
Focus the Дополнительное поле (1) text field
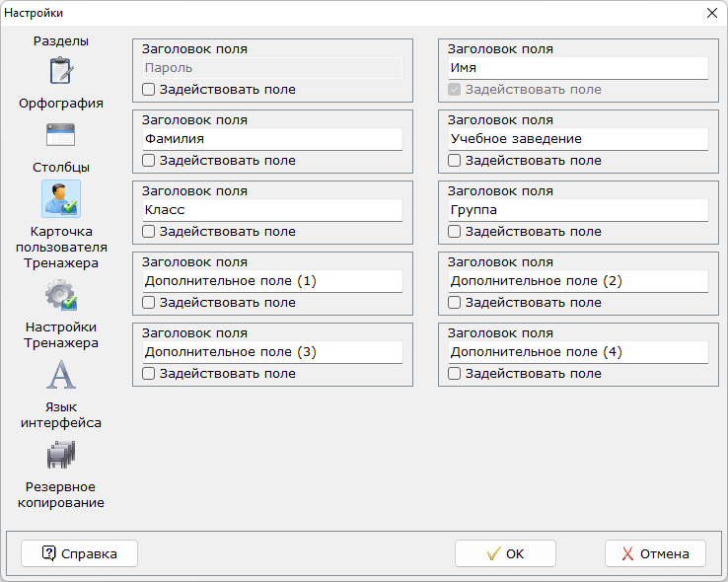(271, 281)
